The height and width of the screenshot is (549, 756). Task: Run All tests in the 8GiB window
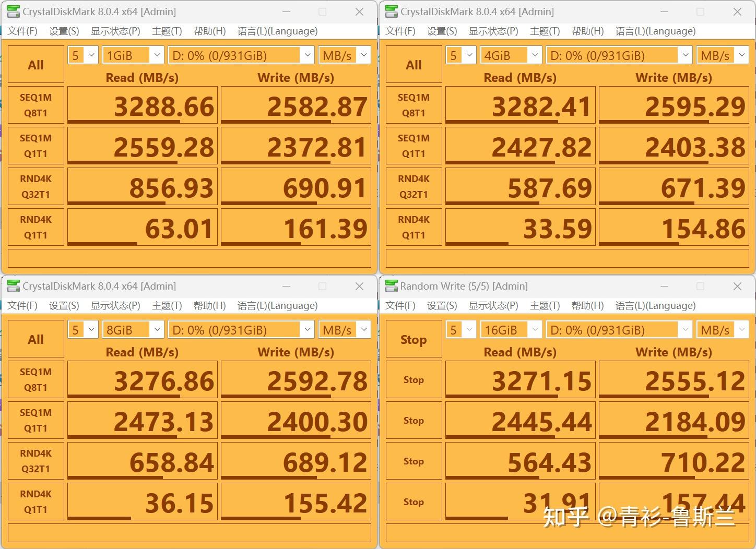(x=36, y=339)
